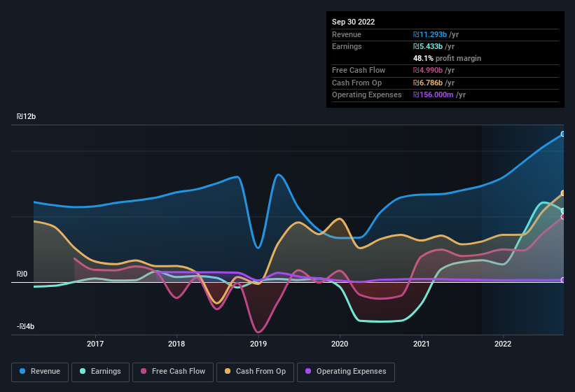The image size is (575, 392).
Task: Click the ₪6.786b cash from op value
Action: click(x=428, y=83)
